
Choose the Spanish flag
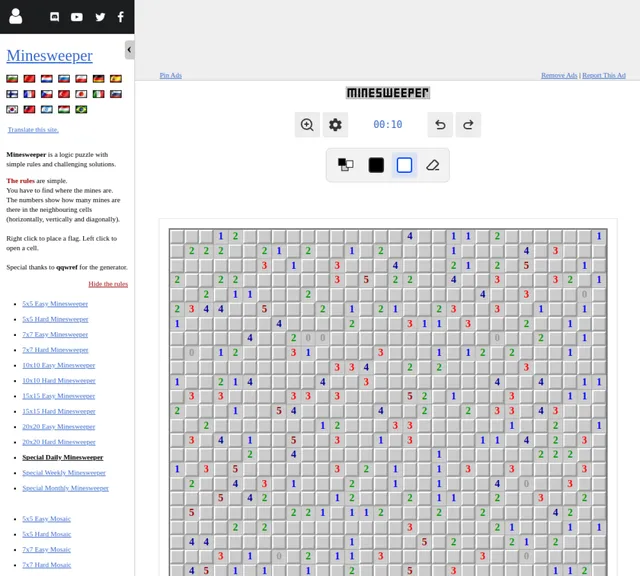coord(116,78)
